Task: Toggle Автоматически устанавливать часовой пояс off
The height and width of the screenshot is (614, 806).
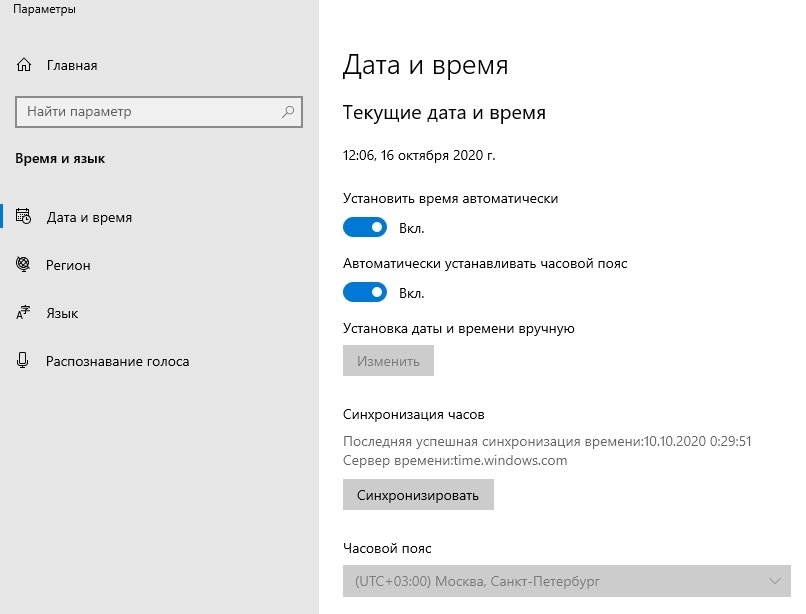Action: (365, 293)
